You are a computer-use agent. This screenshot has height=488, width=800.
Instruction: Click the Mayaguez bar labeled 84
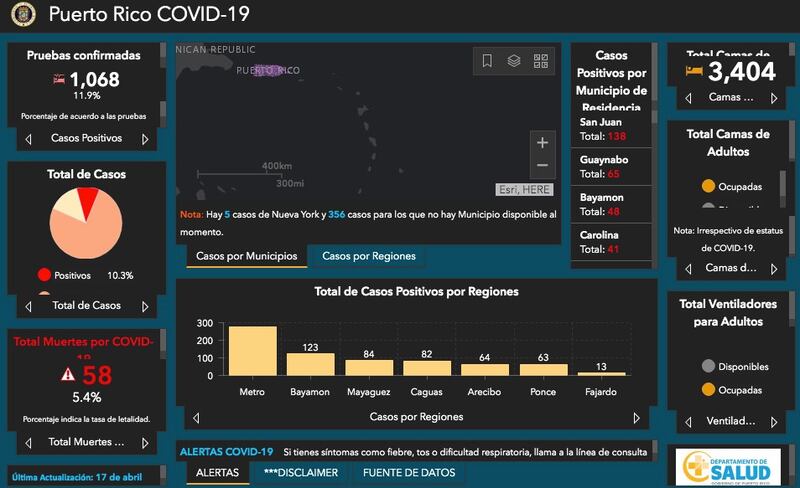369,368
